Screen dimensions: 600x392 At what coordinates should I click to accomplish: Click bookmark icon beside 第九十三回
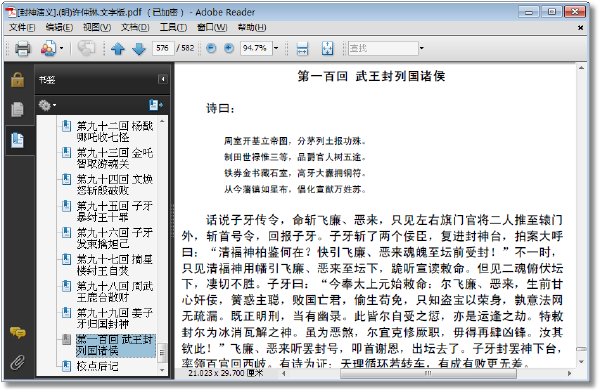(x=67, y=153)
